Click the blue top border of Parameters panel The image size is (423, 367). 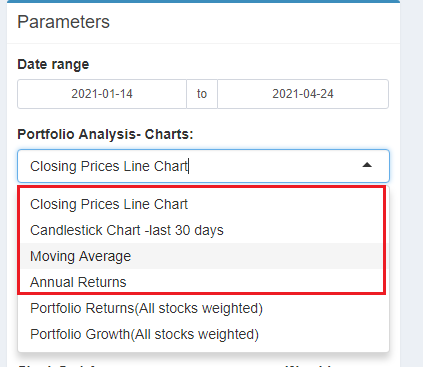[x=203, y=1]
